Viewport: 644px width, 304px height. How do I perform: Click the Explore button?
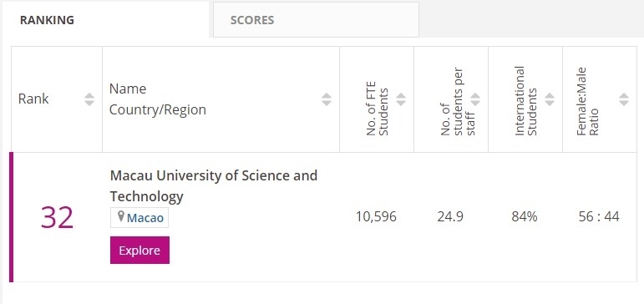pos(139,251)
